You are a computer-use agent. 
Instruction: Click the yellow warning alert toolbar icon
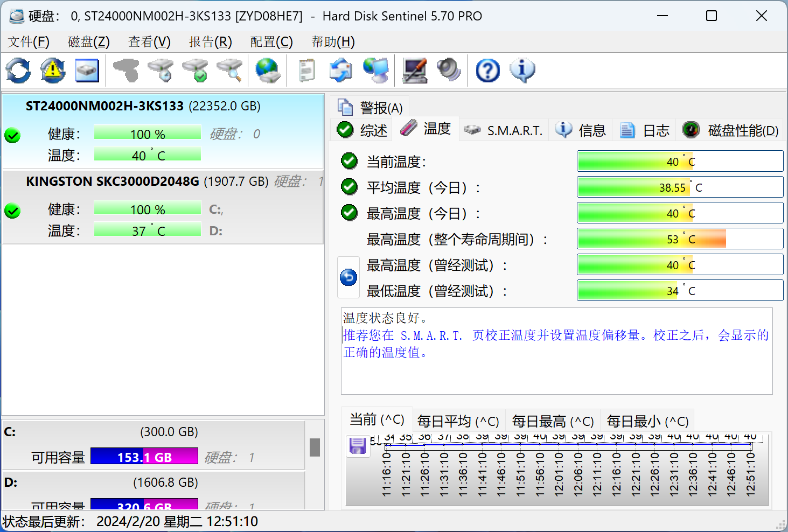pyautogui.click(x=53, y=71)
